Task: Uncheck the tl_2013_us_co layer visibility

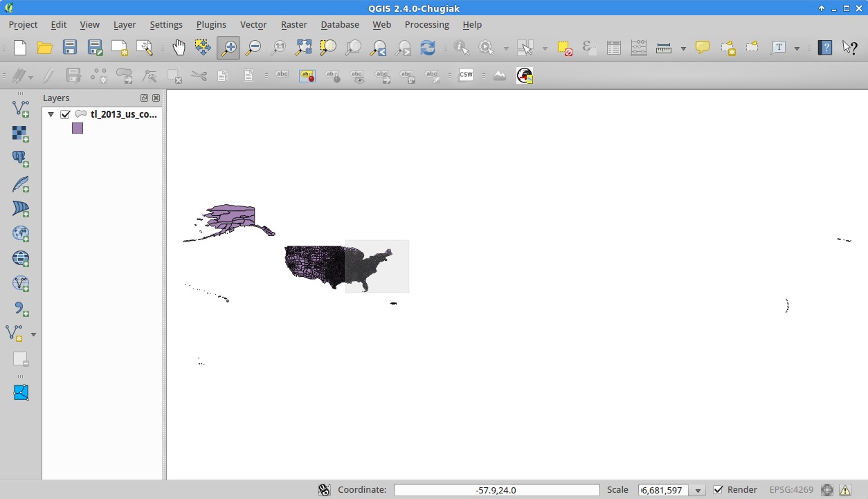Action: [66, 114]
